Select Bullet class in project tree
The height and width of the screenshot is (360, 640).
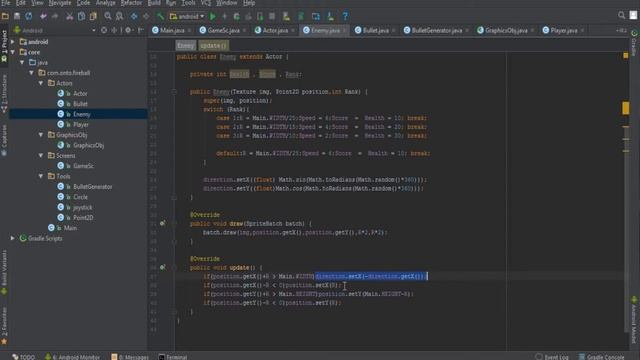80,104
